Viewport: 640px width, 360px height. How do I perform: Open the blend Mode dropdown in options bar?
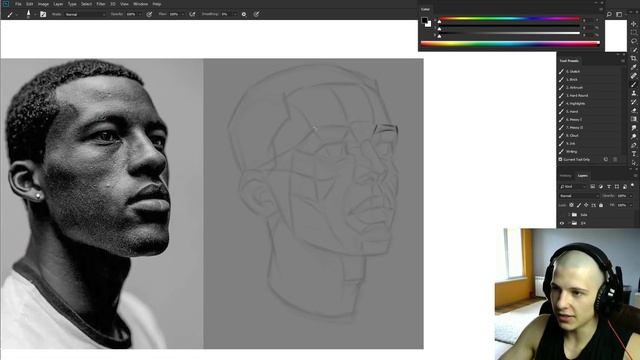[x=85, y=14]
